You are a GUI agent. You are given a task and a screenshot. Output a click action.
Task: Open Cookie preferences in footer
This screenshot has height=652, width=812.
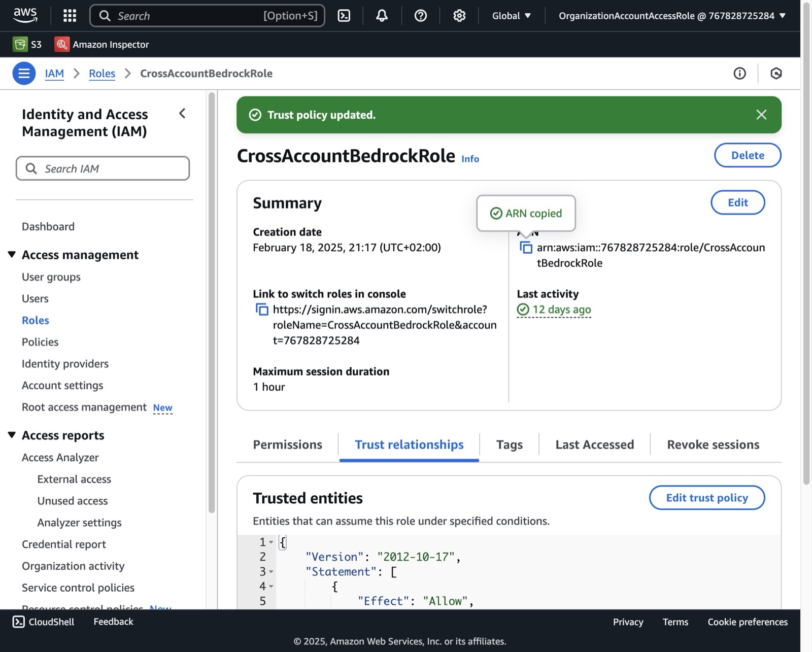tap(748, 622)
